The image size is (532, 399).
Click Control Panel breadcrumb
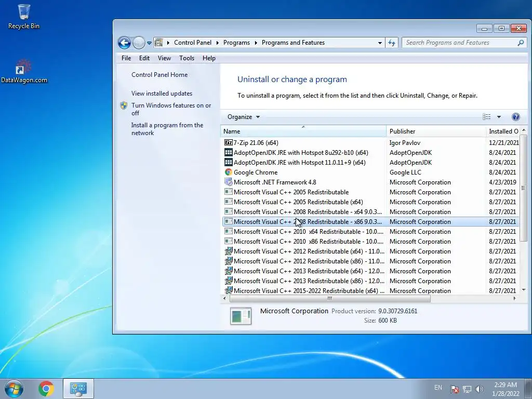click(193, 43)
